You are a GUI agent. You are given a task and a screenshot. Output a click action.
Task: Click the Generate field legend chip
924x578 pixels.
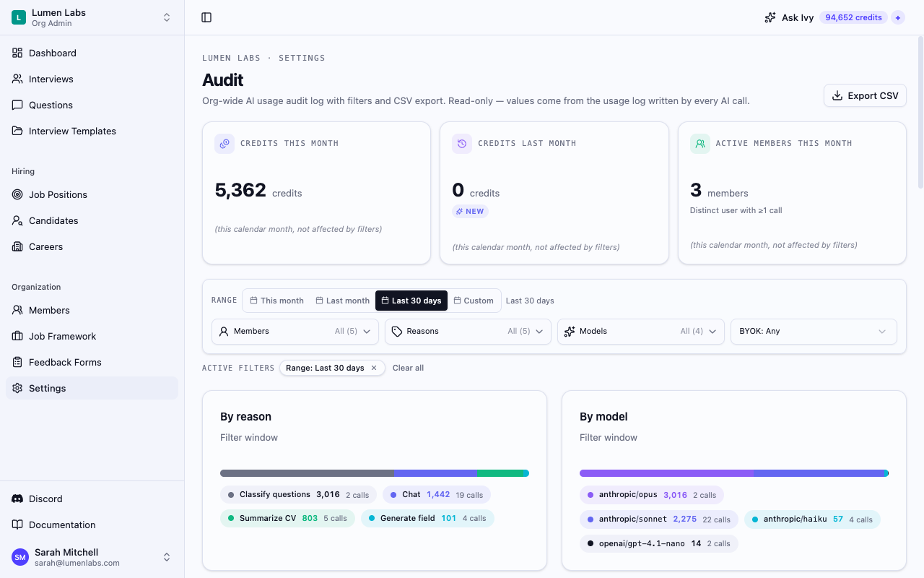[427, 518]
